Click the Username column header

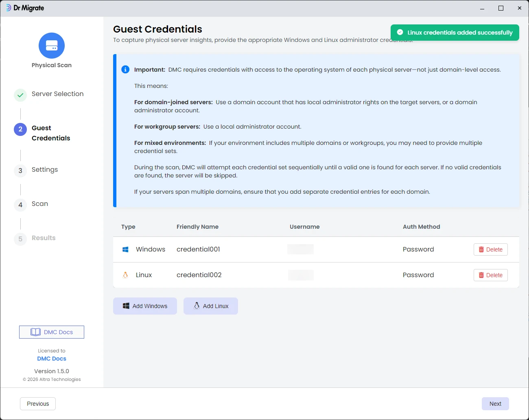(305, 227)
